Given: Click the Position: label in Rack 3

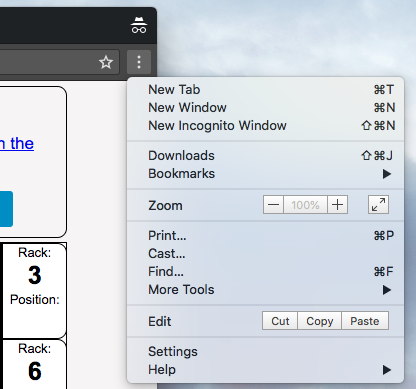Looking at the screenshot, I should tap(35, 300).
